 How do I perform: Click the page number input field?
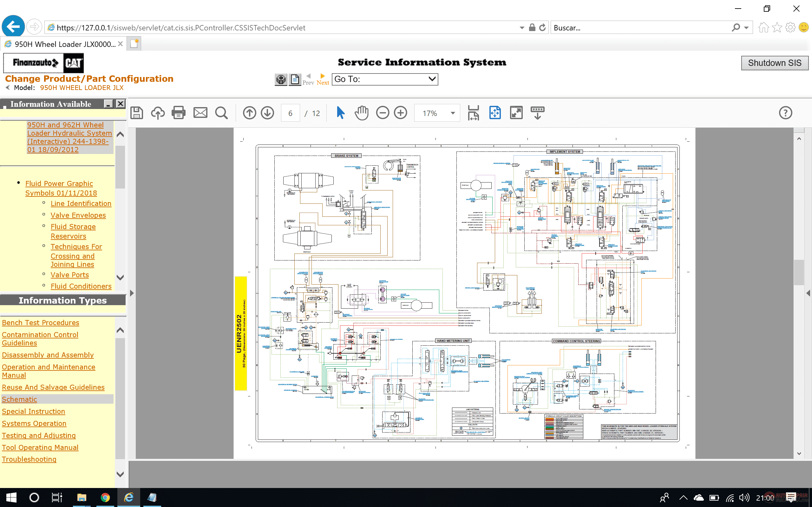pyautogui.click(x=290, y=113)
